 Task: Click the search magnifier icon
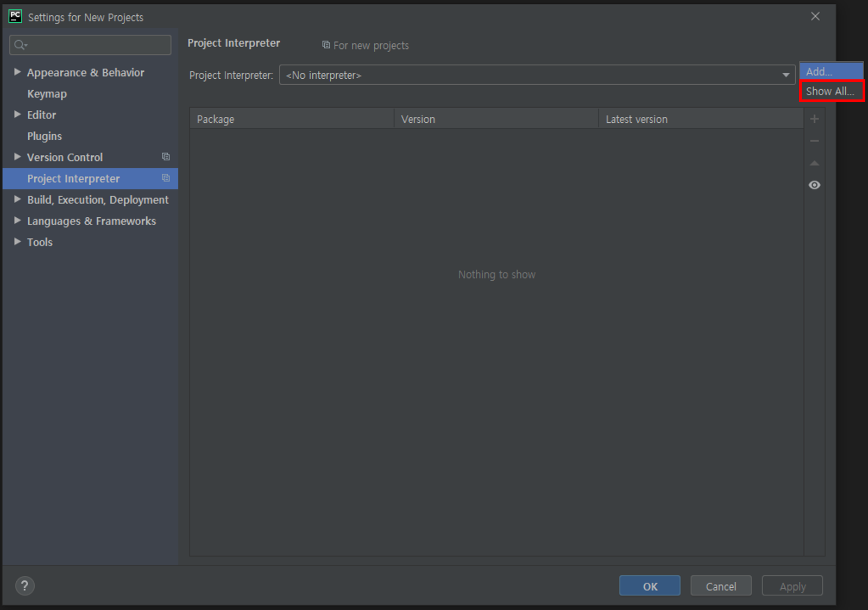click(x=20, y=45)
